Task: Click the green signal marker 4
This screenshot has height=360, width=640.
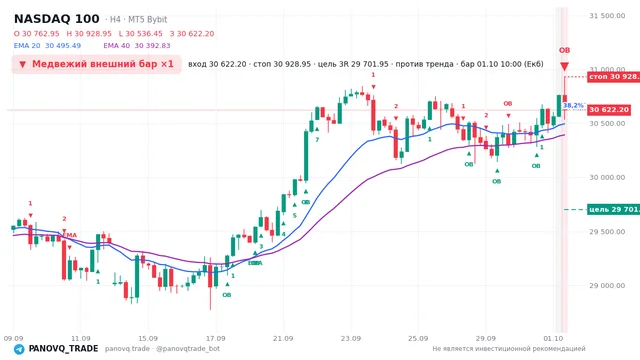Action: (284, 234)
